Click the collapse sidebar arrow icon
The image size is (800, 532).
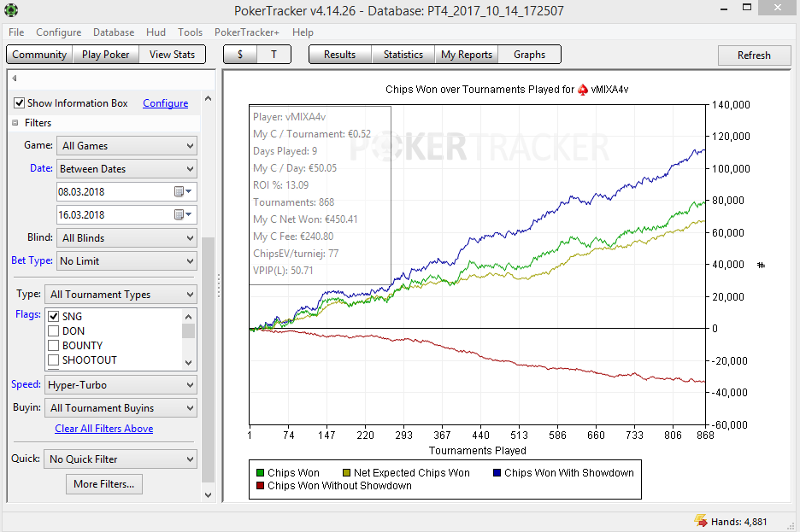[15, 78]
